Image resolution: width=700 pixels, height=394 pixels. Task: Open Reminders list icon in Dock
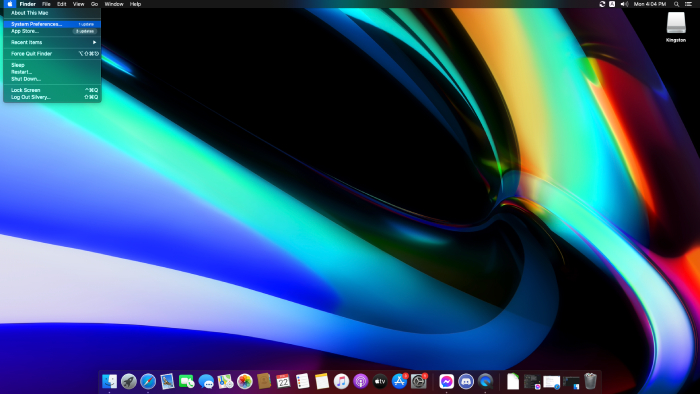[x=303, y=382]
